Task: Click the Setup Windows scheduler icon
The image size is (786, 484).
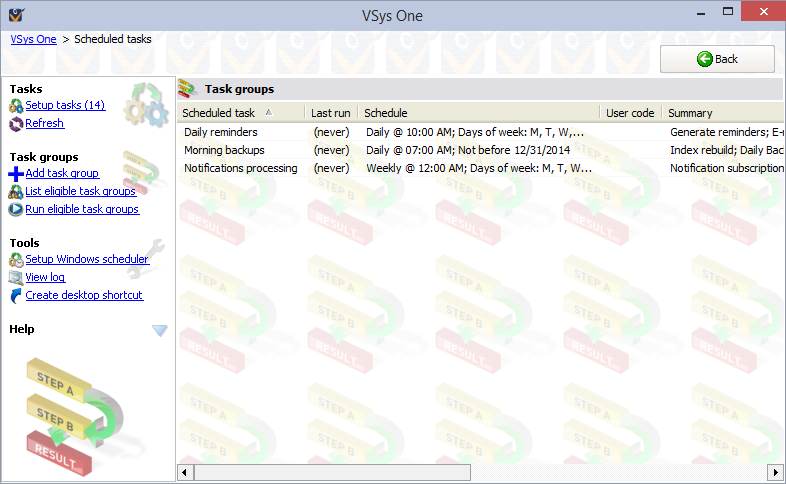Action: pos(16,260)
